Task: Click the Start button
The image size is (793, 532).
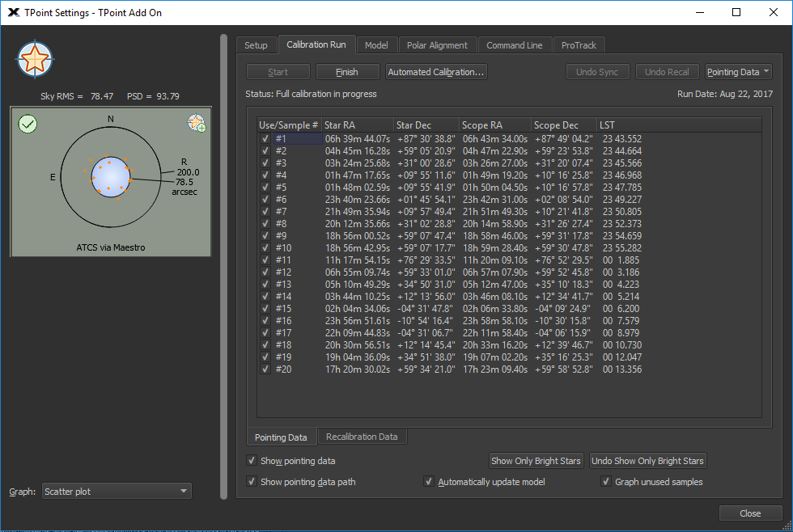Action: 278,72
